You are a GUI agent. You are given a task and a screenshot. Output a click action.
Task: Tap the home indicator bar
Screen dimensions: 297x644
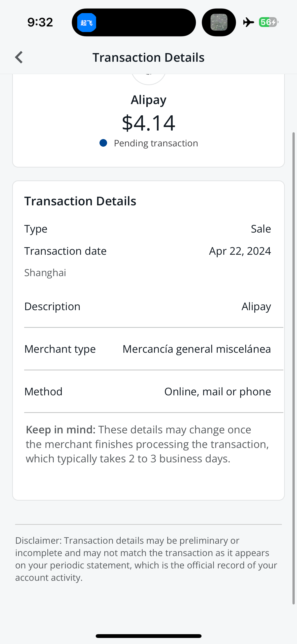[x=149, y=636]
